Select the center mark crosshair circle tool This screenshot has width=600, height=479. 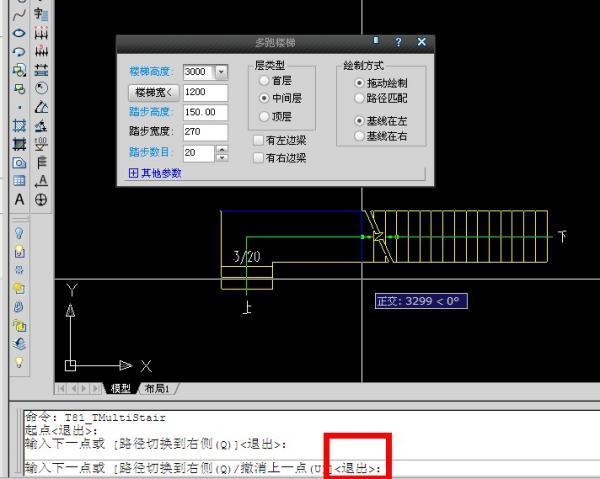(x=41, y=199)
